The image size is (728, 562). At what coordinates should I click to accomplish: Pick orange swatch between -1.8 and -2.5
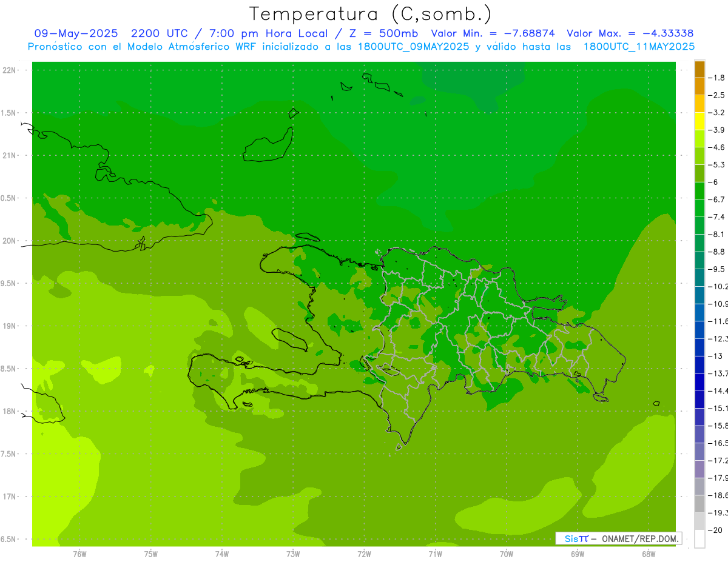tap(699, 87)
